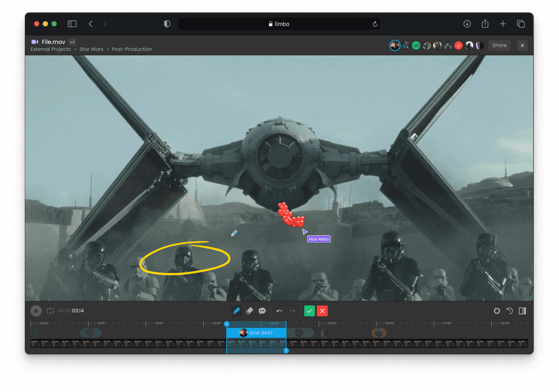Go to Post-Production breadcrumb
Image resolution: width=559 pixels, height=392 pixels.
132,49
